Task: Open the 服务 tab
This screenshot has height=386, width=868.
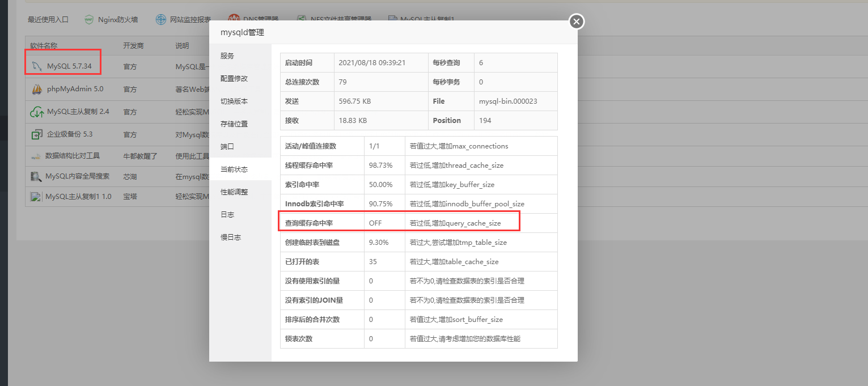Action: [227, 56]
